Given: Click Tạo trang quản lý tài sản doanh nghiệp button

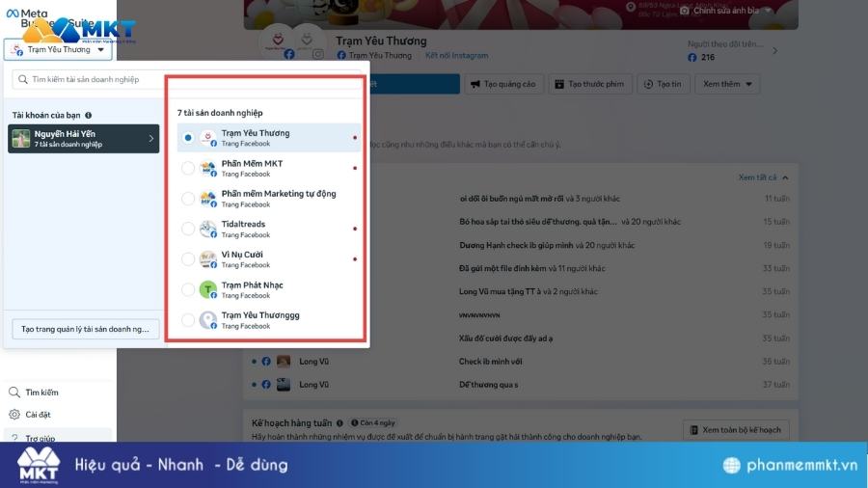Looking at the screenshot, I should pyautogui.click(x=85, y=329).
